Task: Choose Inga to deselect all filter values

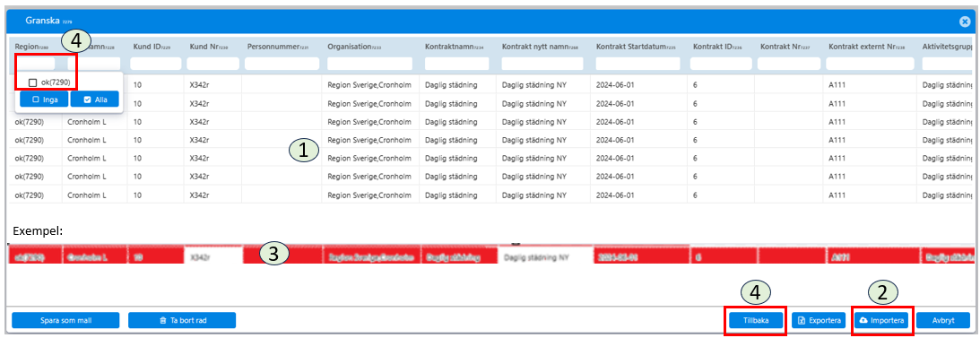Action: pyautogui.click(x=44, y=100)
